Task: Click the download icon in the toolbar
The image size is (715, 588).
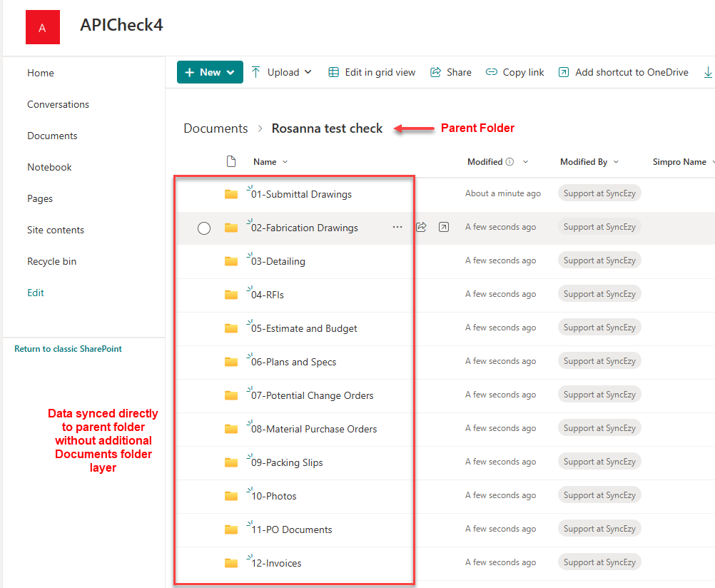Action: [x=708, y=72]
